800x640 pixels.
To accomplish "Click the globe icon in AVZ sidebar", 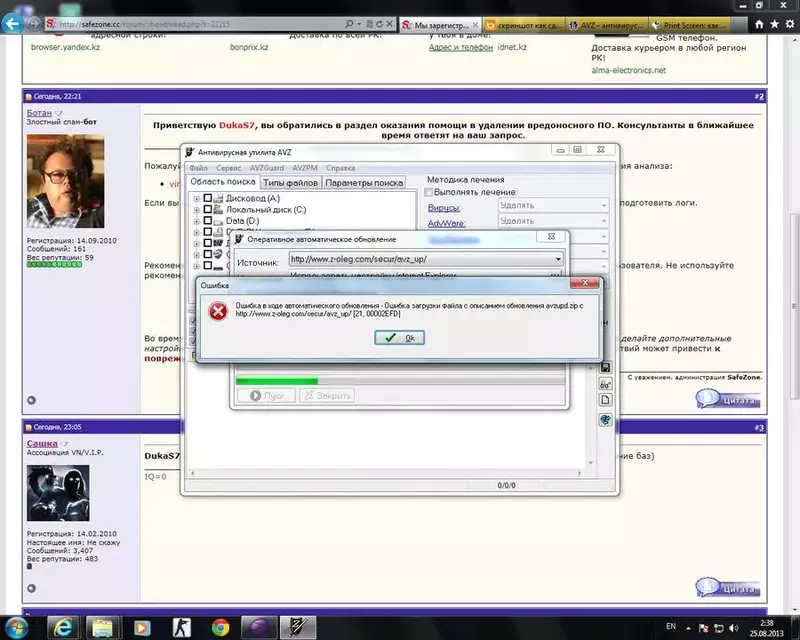I will point(605,420).
